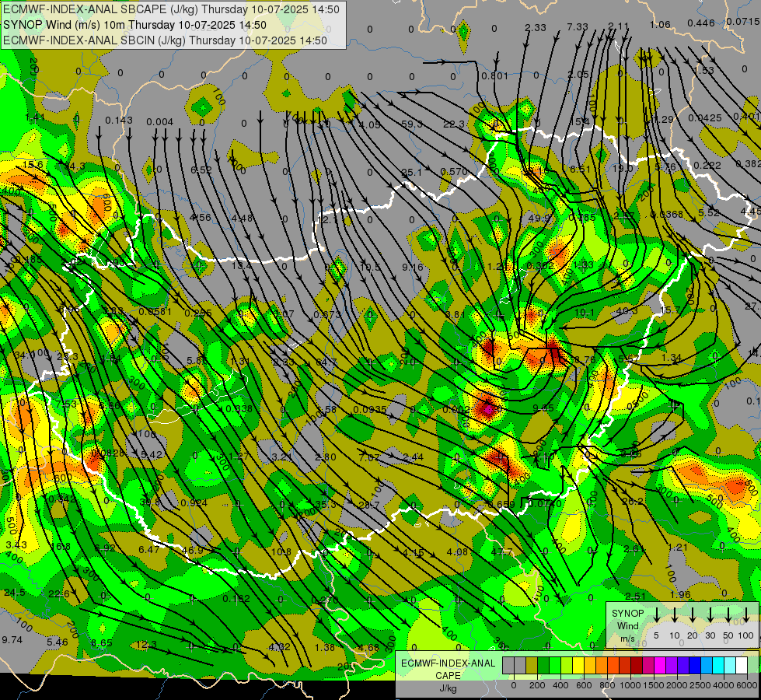Click the '9.16' value on map
The image size is (761, 700).
(413, 267)
